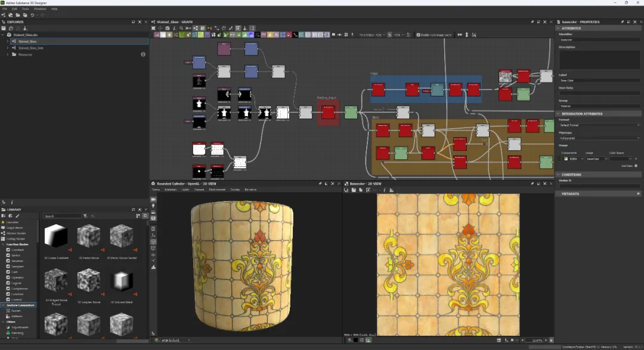Click the camera icon in the graph toolbar
The image size is (644, 350).
click(x=167, y=29)
